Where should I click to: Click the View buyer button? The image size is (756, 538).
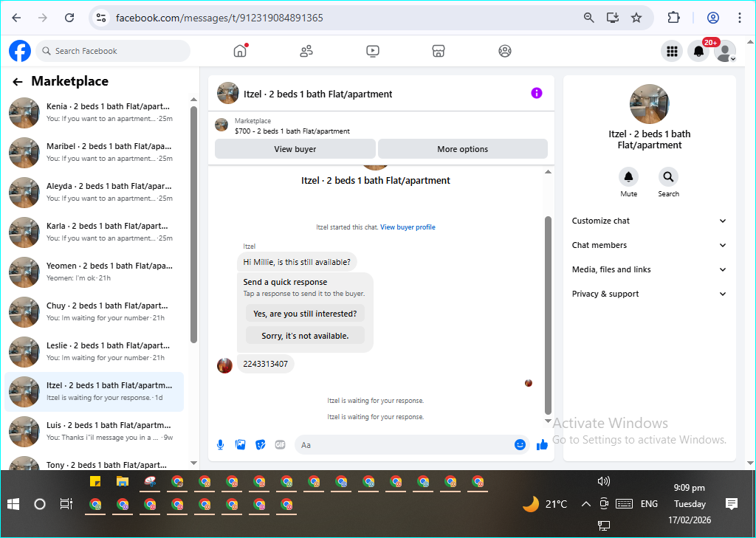(x=295, y=149)
